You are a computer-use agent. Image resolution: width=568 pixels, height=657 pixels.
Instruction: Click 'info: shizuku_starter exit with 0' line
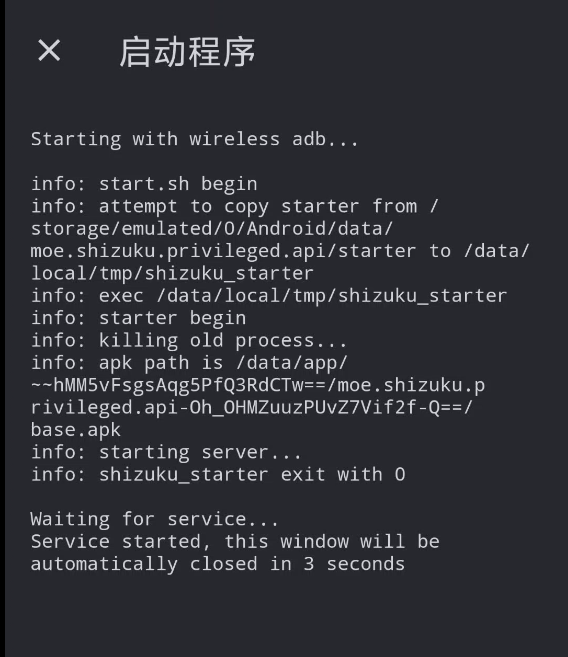[x=218, y=475]
